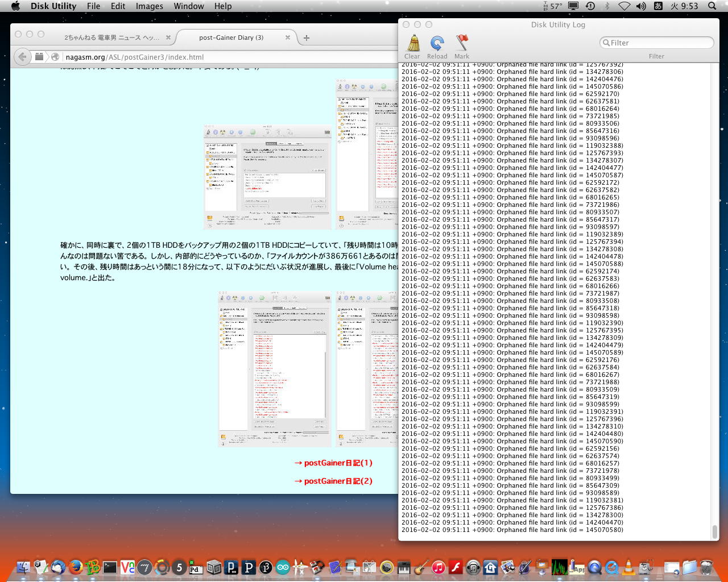
Task: Open the Bluetooth status menu
Action: 607,6
